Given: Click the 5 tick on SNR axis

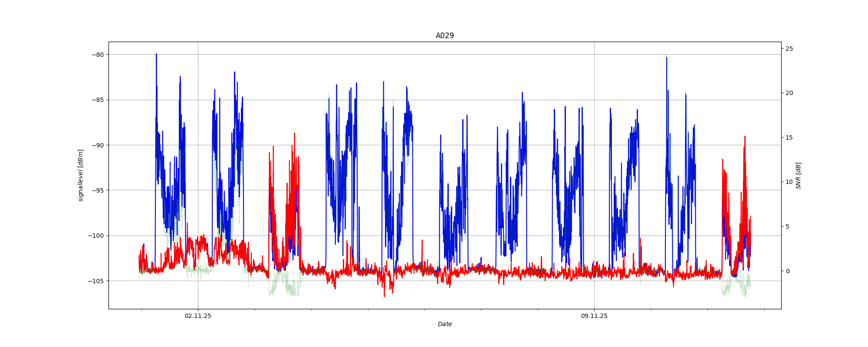Looking at the screenshot, I should tap(787, 226).
